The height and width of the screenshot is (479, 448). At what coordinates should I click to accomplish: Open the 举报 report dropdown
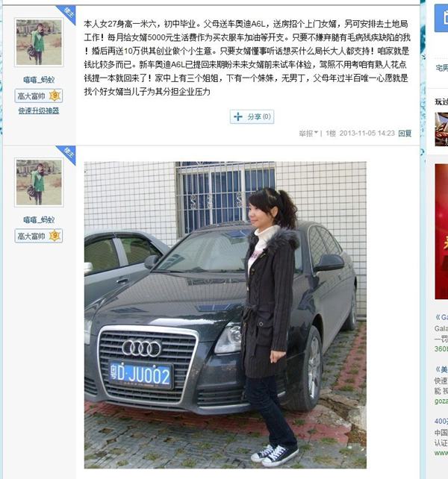pyautogui.click(x=308, y=134)
